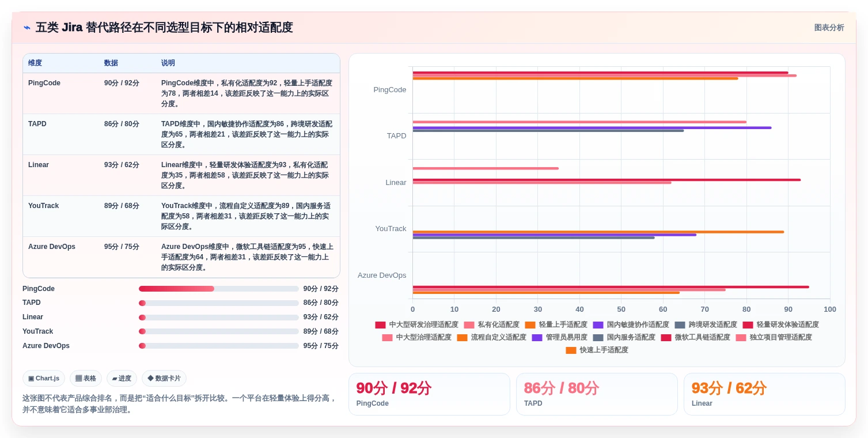Open the Linear data card

[764, 394]
